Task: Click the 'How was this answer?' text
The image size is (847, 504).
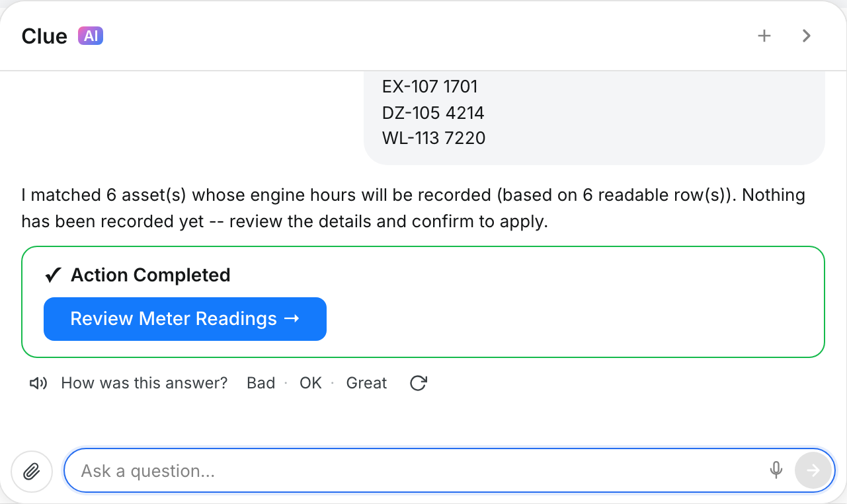Action: tap(144, 383)
